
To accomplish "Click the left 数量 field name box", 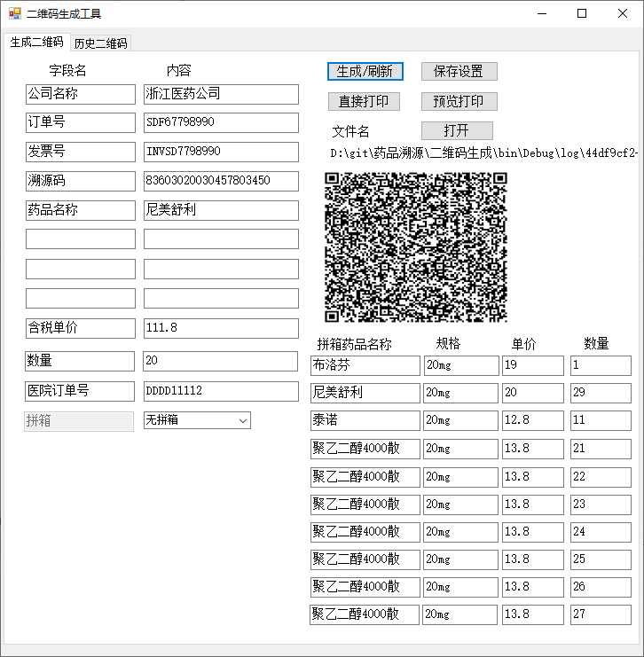I will tap(80, 361).
